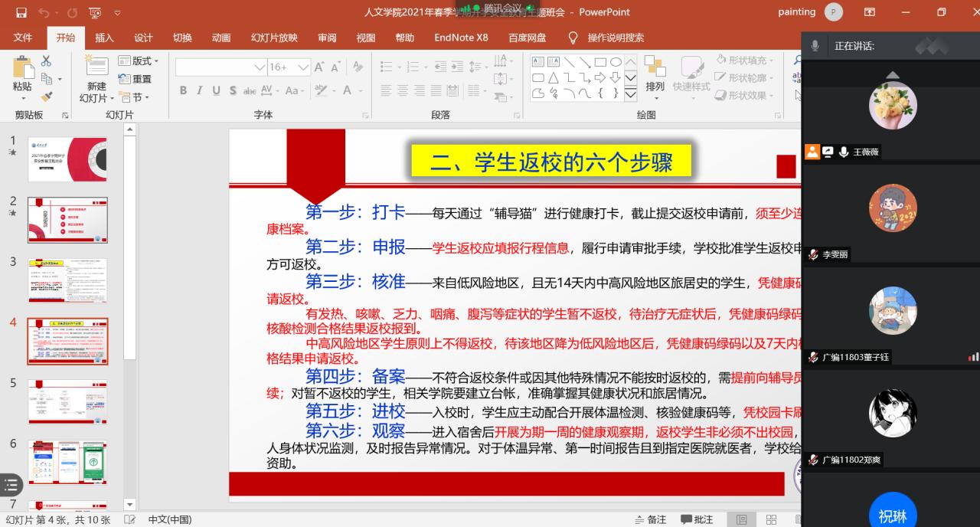Select slide 6 thumbnail in slide panel
Image resolution: width=980 pixels, height=527 pixels.
[x=67, y=462]
